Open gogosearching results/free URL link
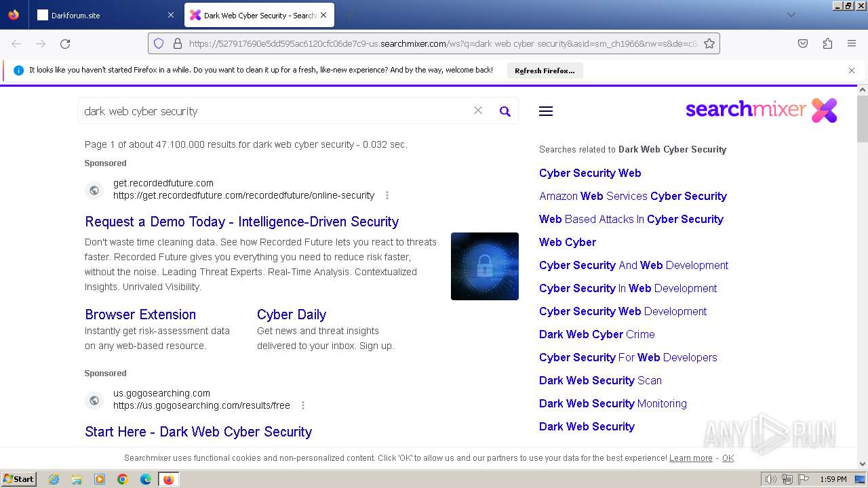This screenshot has height=488, width=868. tap(202, 405)
